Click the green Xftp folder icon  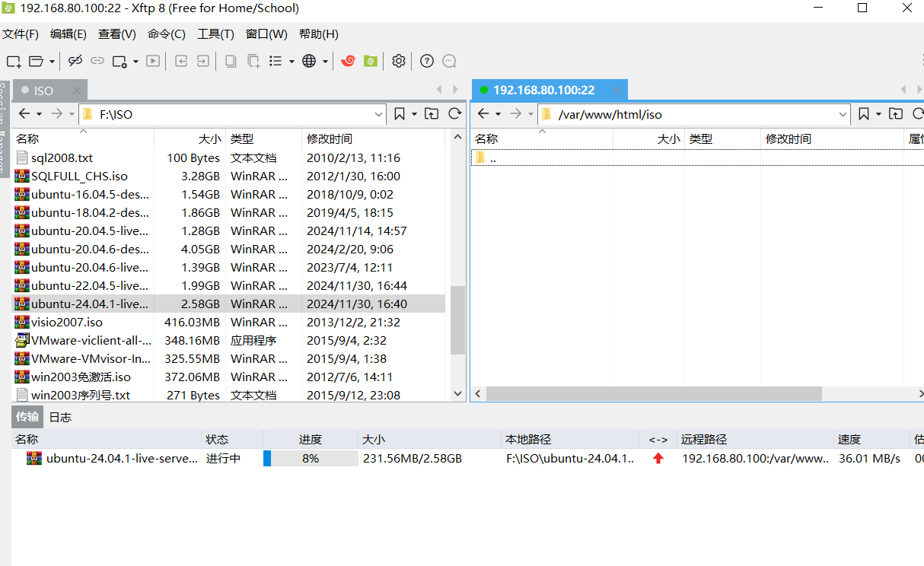(371, 61)
